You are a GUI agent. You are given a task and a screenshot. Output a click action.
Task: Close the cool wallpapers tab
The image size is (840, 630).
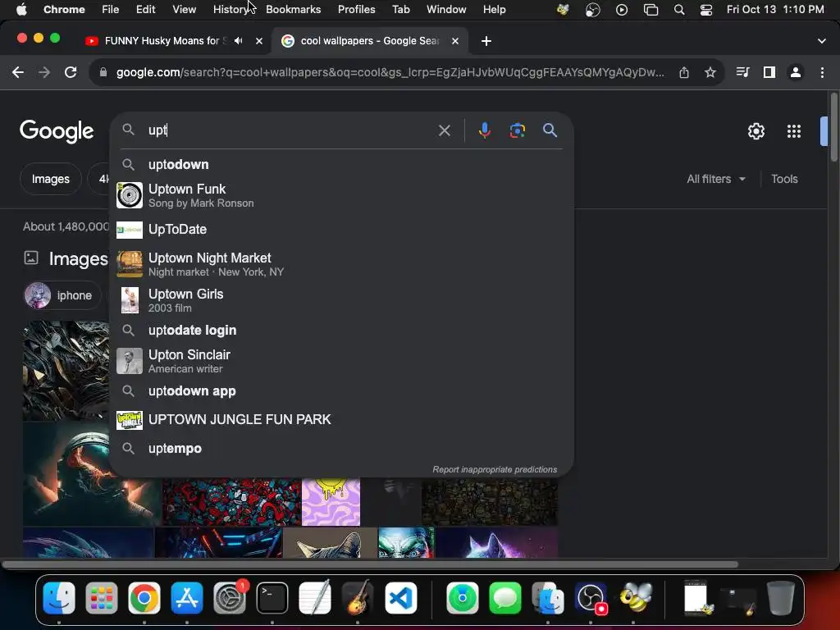pos(454,41)
